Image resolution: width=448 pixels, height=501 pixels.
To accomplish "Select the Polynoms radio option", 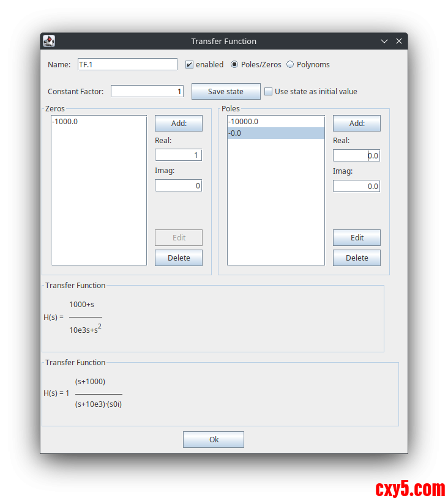I will 290,64.
